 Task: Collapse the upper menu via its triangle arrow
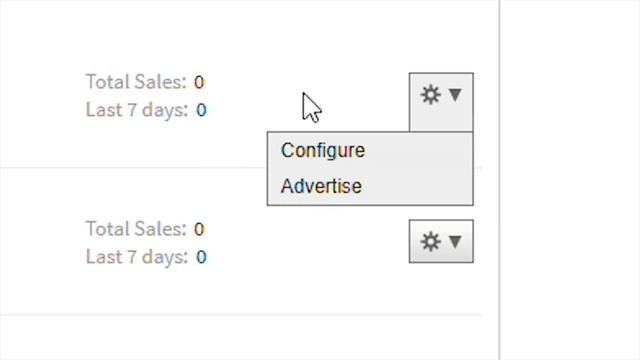455,95
